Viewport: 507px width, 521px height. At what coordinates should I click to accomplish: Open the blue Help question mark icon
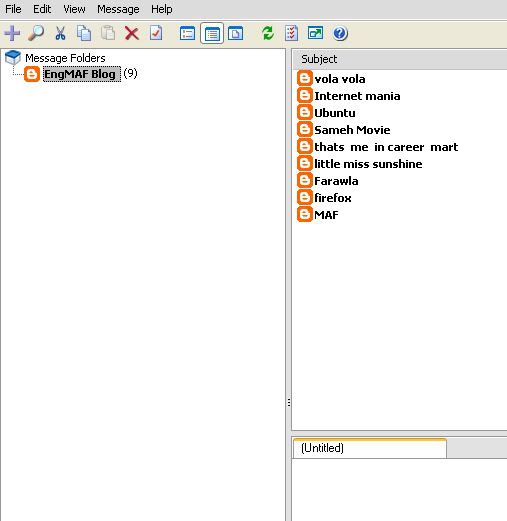[x=340, y=33]
